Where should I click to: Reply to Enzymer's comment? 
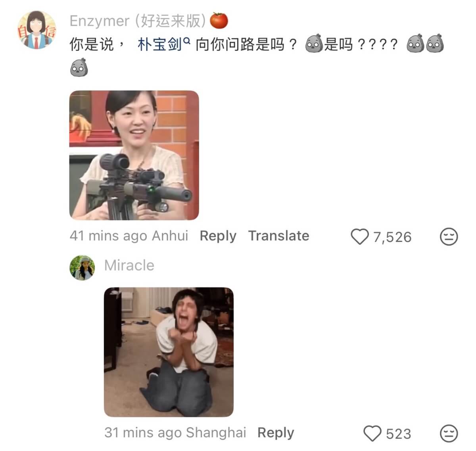(x=218, y=236)
